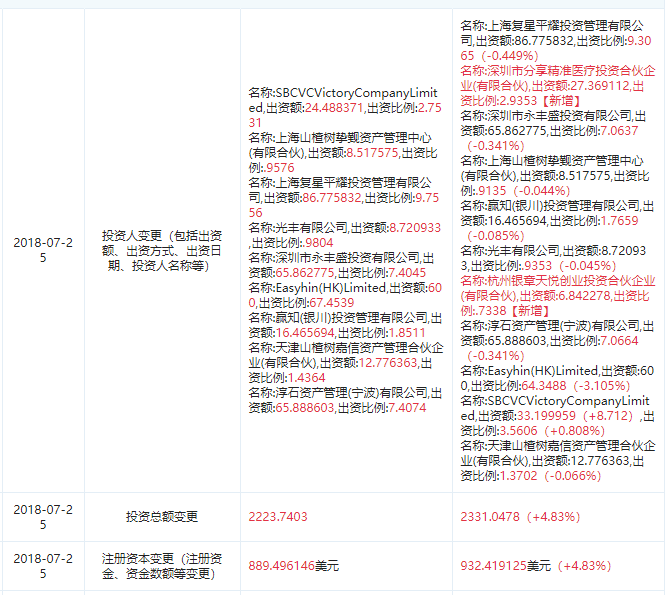Click the before-change 出资比例 1.4364 for 天津山楂树嘉信资产管理合伙企业
This screenshot has height=595, width=668.
pos(307,378)
